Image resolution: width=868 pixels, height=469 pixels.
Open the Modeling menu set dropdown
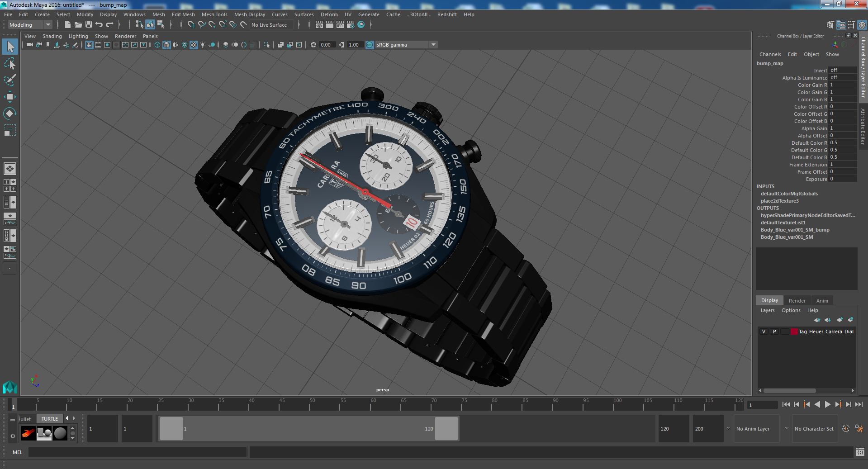click(x=30, y=25)
